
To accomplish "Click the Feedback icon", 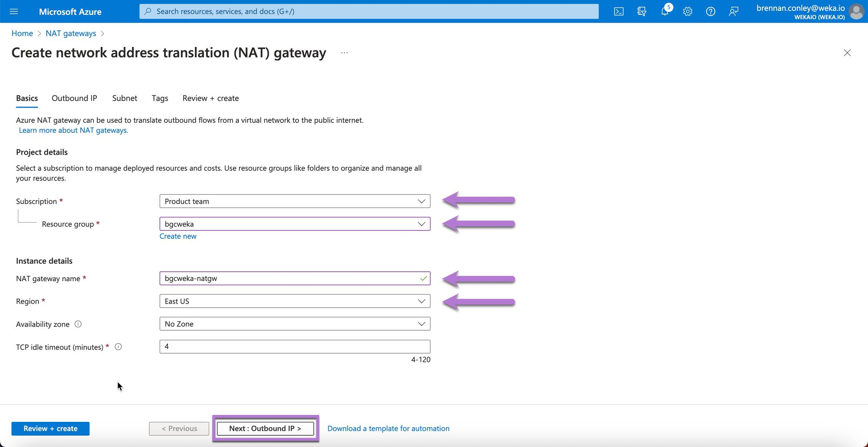I will [x=733, y=11].
